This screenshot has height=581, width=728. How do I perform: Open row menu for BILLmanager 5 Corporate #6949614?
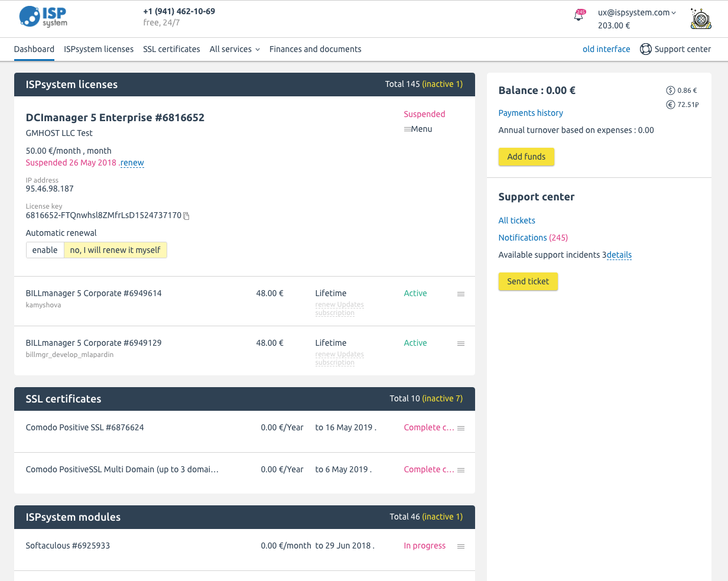[461, 294]
